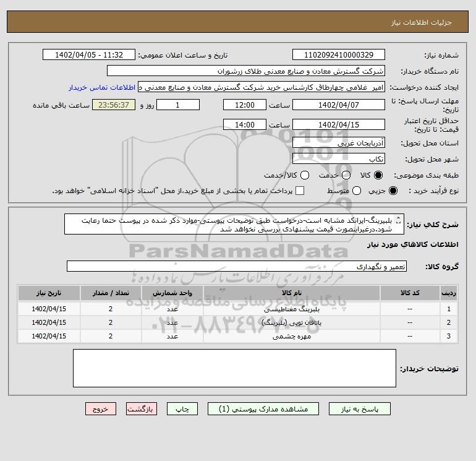
Task: Click the delivery city field تکاب
Action: (339, 159)
